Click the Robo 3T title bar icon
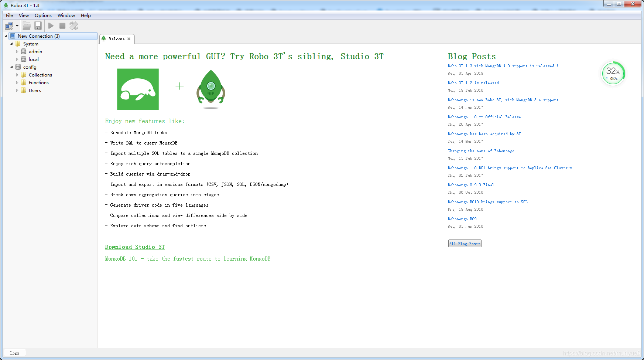The width and height of the screenshot is (644, 360). [x=6, y=5]
